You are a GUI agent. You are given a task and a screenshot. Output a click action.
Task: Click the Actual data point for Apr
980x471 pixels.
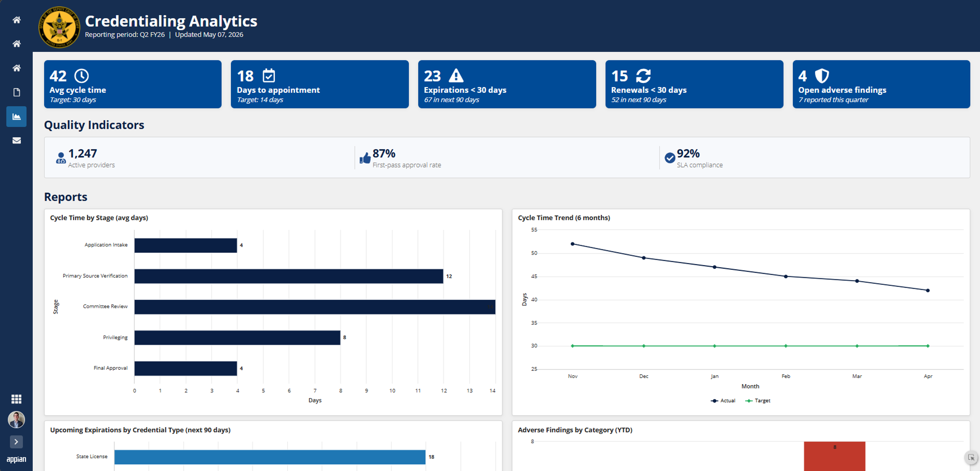pyautogui.click(x=928, y=290)
